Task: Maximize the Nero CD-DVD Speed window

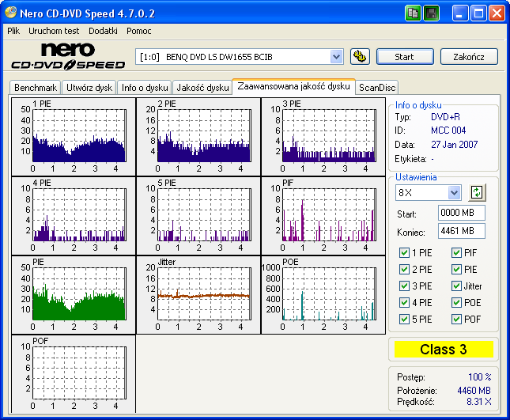Action: coord(478,13)
